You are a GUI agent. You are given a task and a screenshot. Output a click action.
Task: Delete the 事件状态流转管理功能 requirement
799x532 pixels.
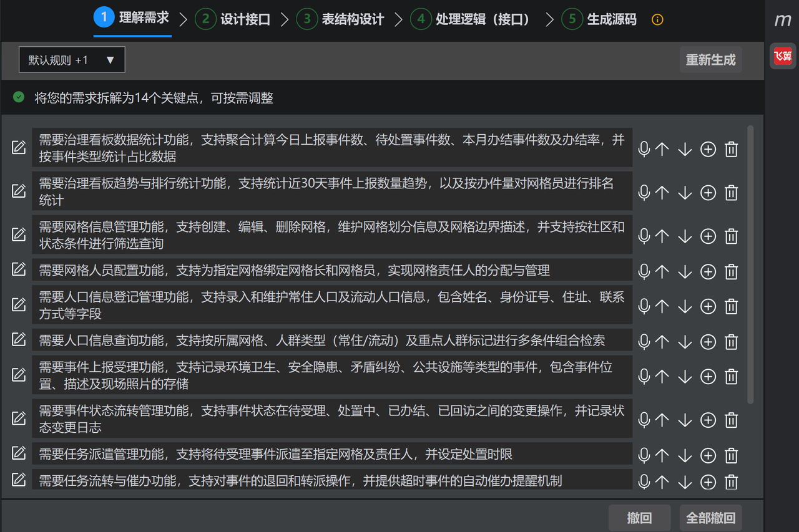coord(731,420)
